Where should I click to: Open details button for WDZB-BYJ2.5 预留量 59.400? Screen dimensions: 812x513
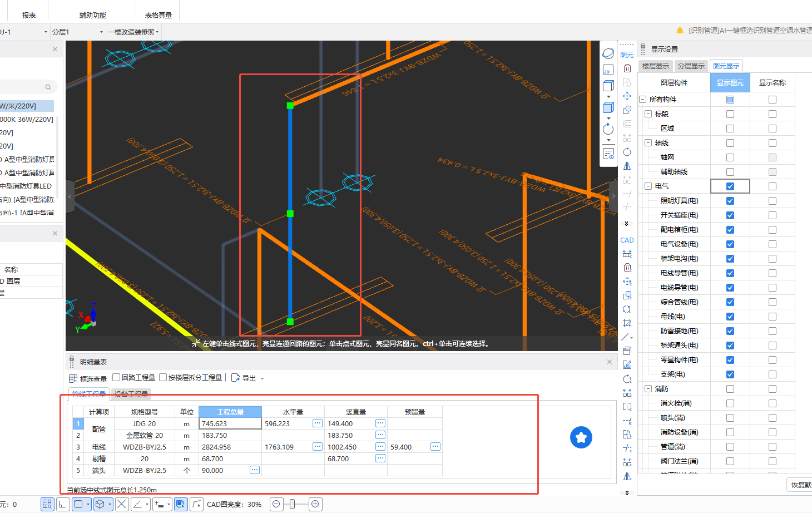(435, 447)
